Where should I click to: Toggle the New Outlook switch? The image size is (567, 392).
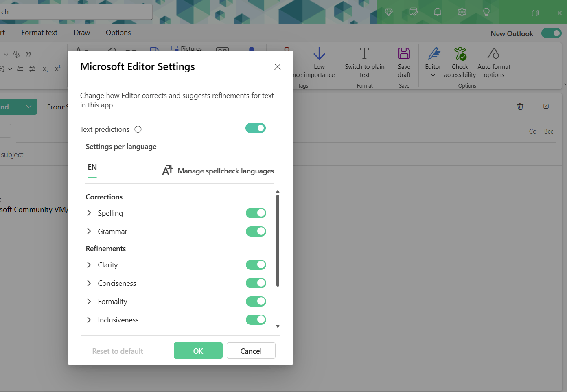pyautogui.click(x=552, y=33)
